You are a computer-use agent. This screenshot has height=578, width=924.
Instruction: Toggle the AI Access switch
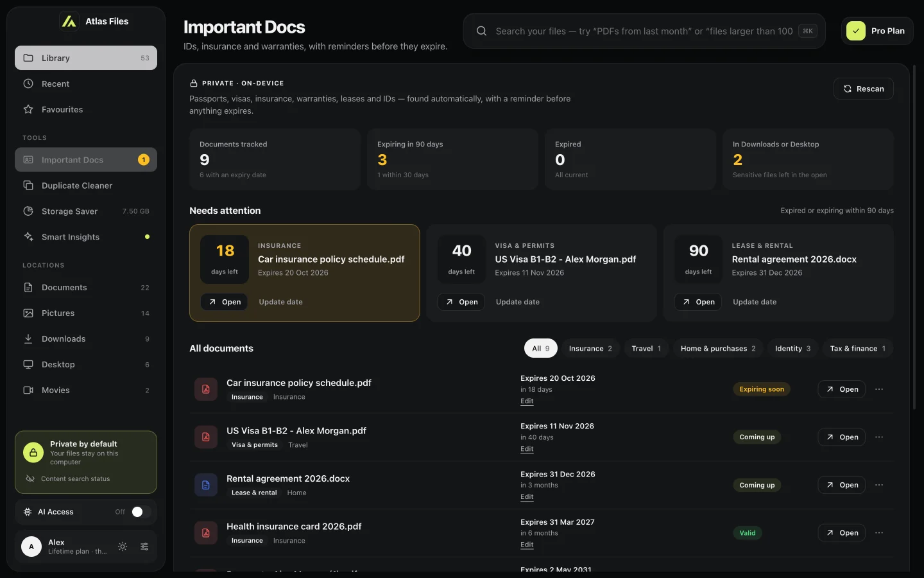141,512
